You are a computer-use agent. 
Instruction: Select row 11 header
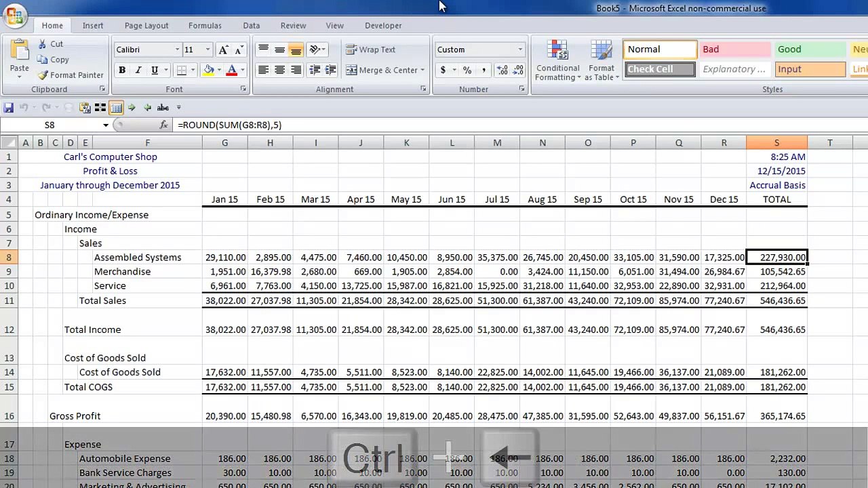(9, 300)
